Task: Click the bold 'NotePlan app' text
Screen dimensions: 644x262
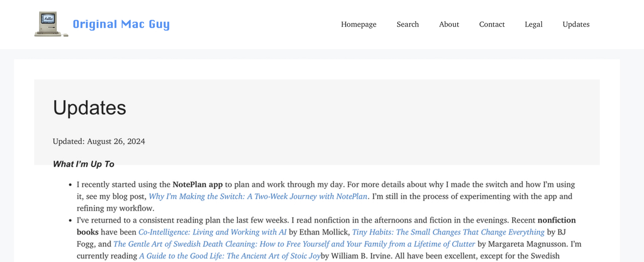Action: [x=198, y=185]
